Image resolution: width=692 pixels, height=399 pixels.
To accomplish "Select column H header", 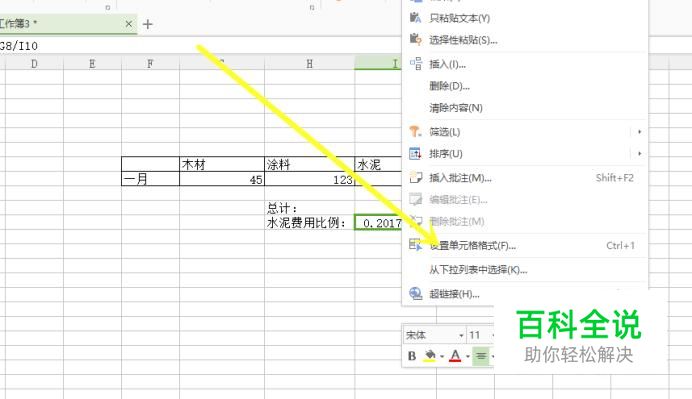I will pos(309,64).
